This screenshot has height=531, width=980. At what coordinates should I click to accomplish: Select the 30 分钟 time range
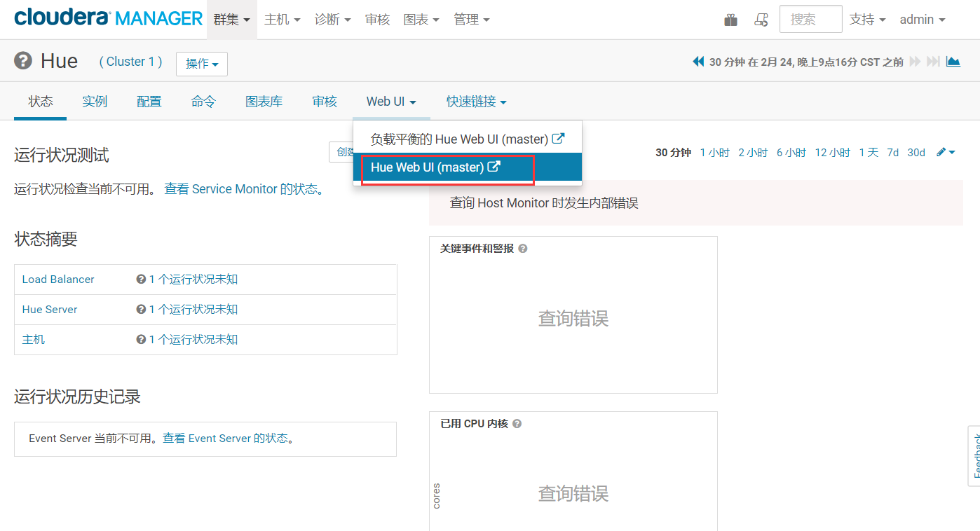point(673,152)
